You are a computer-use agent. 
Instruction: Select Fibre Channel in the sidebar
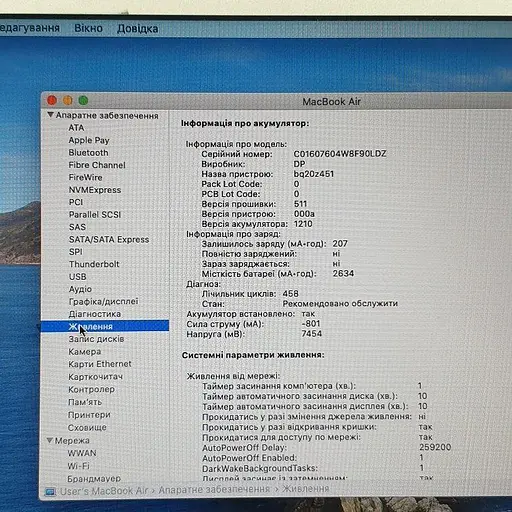[97, 165]
